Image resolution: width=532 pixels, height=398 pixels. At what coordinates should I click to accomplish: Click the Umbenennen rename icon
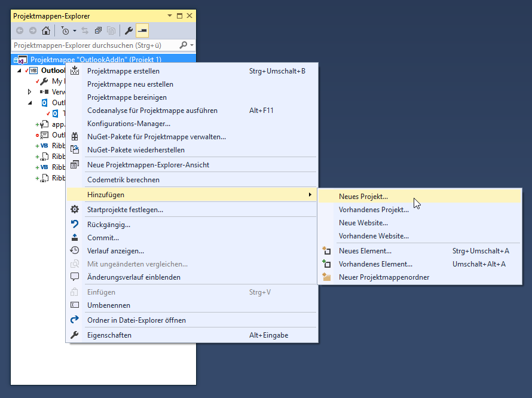point(75,305)
